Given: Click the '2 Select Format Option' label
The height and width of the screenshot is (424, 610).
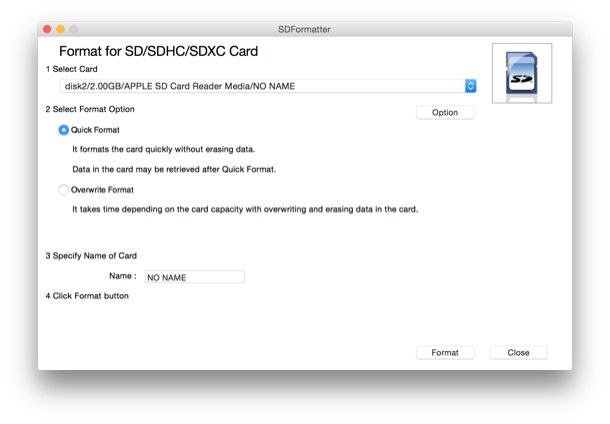Looking at the screenshot, I should 90,109.
